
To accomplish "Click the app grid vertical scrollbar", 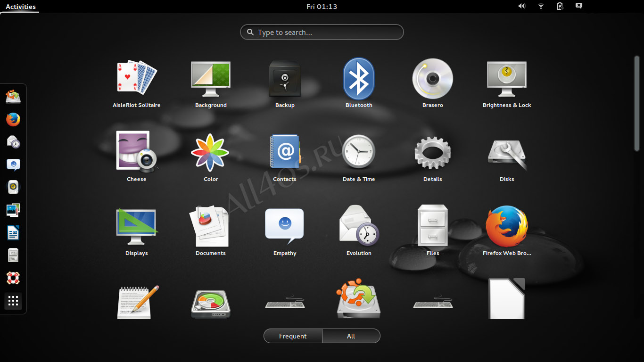I will (x=637, y=104).
